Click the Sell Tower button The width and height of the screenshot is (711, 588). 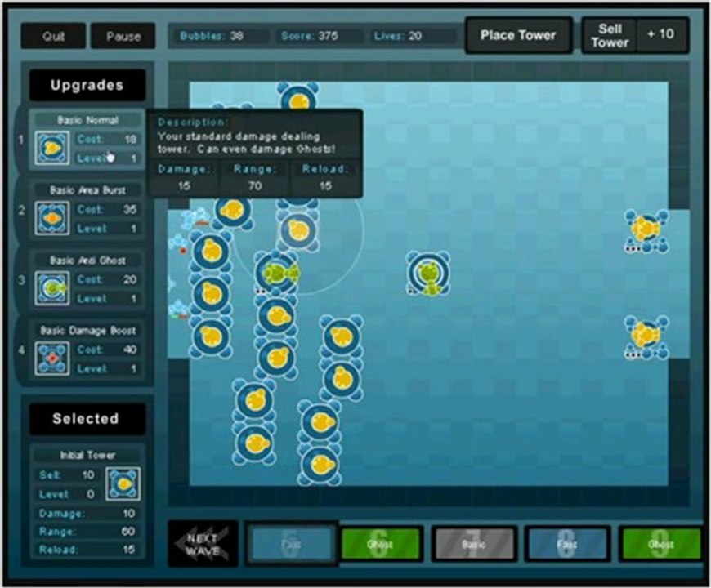point(610,36)
